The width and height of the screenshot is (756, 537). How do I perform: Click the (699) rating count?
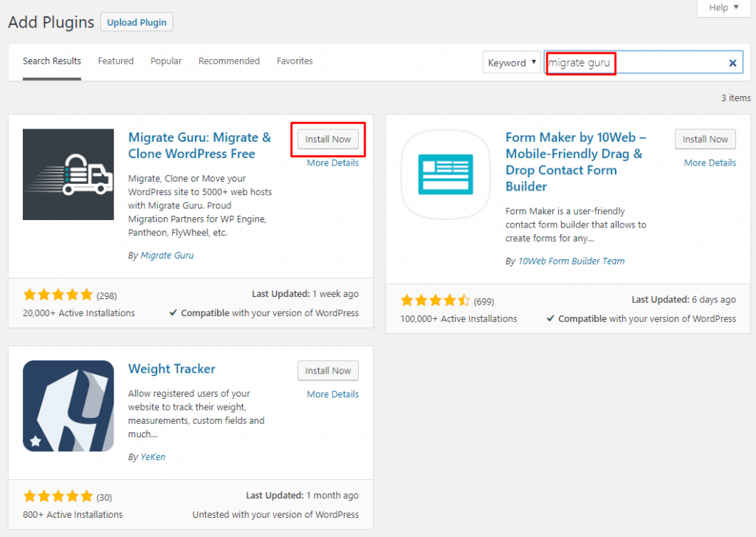(x=484, y=301)
